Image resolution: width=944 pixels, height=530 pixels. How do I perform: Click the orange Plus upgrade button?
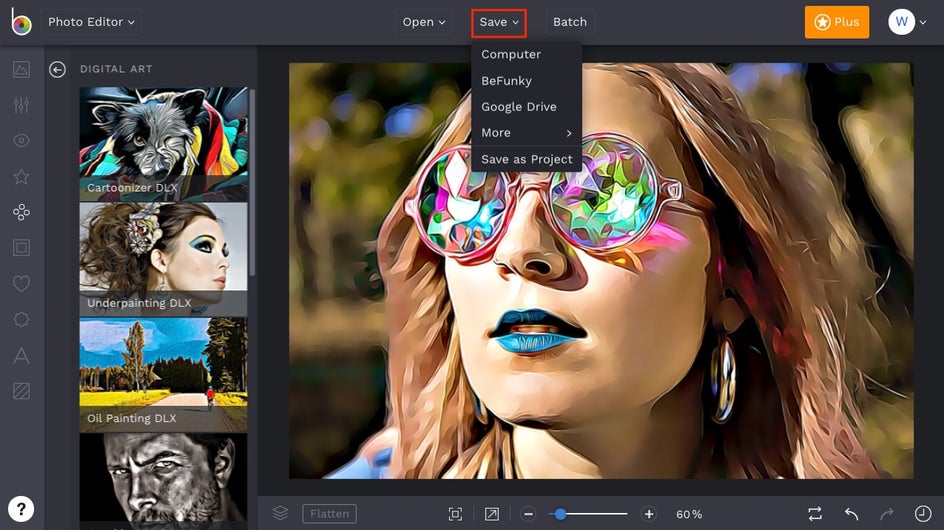point(837,22)
